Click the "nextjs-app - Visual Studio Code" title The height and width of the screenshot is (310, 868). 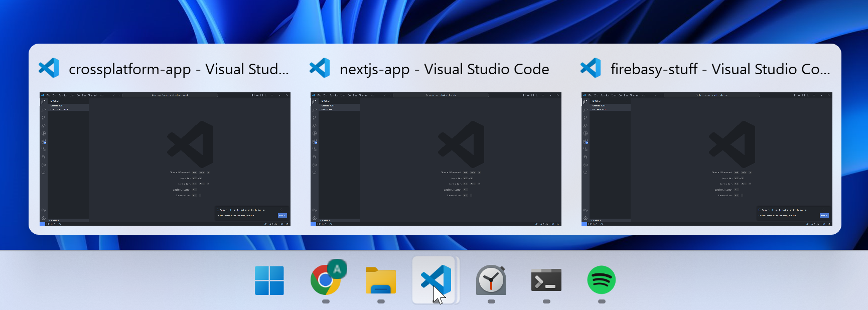[x=444, y=69]
